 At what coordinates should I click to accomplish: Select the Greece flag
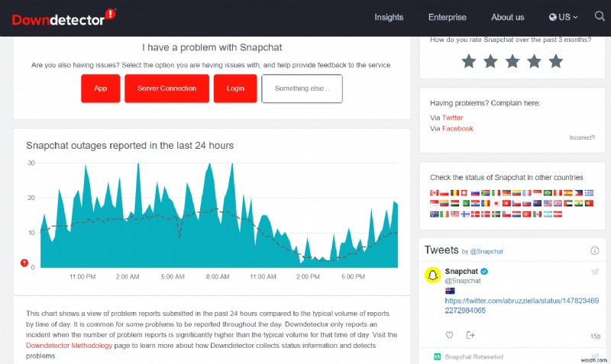point(589,193)
